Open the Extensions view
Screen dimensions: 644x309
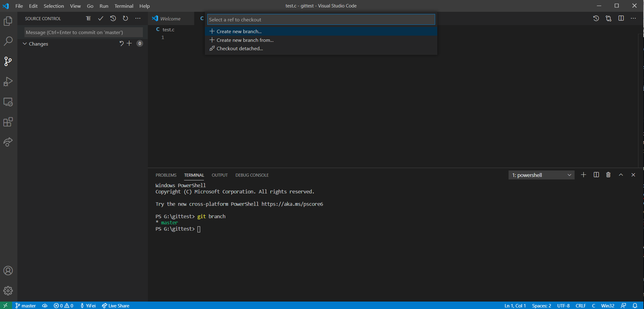coord(8,122)
